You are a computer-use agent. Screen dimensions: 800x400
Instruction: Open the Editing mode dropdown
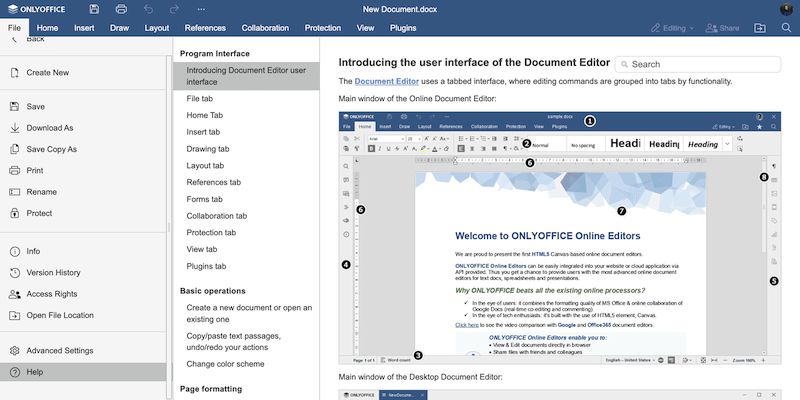coord(677,28)
